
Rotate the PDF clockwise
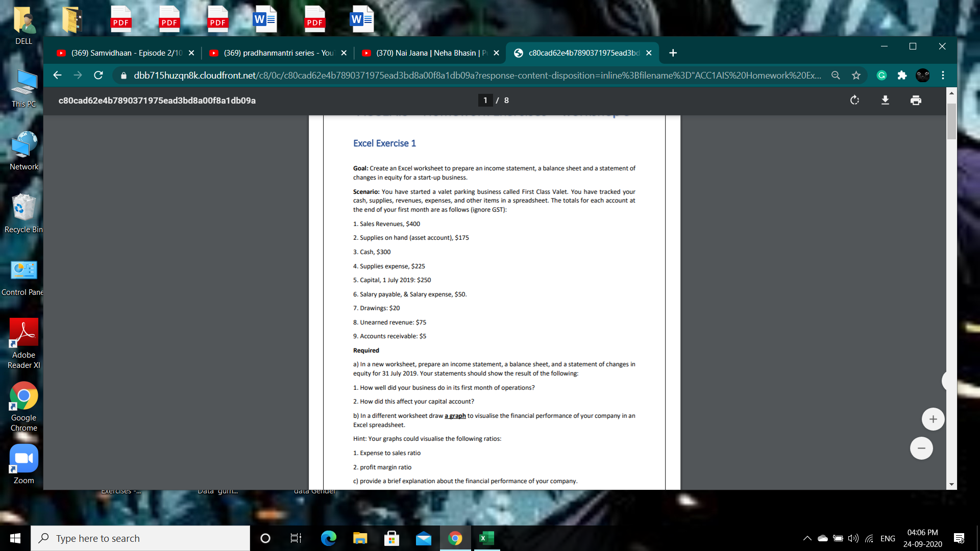(x=854, y=101)
